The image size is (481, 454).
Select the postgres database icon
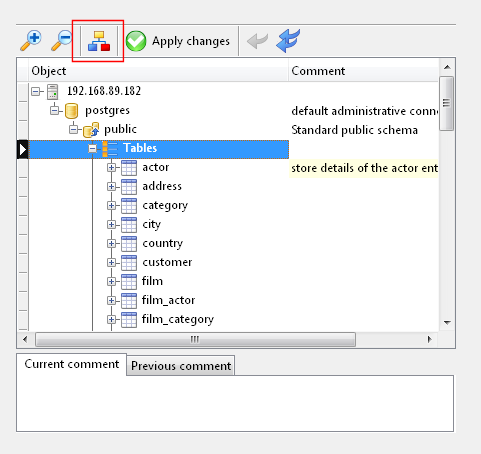click(71, 111)
